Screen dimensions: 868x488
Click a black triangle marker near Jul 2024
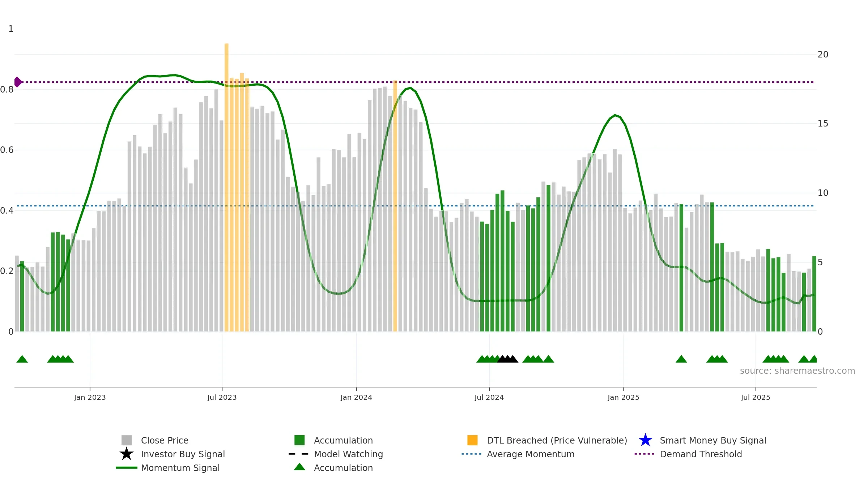(x=507, y=359)
